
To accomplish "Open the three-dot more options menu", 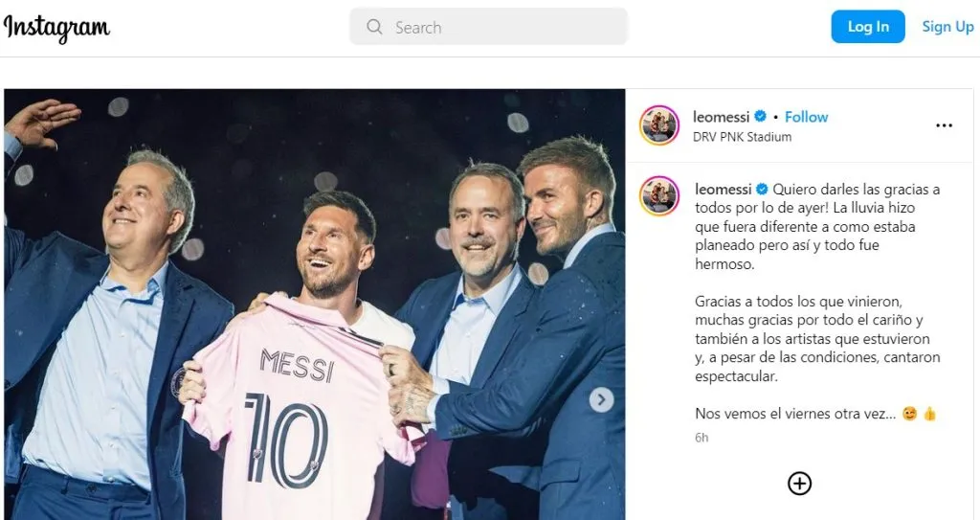I will coord(944,125).
